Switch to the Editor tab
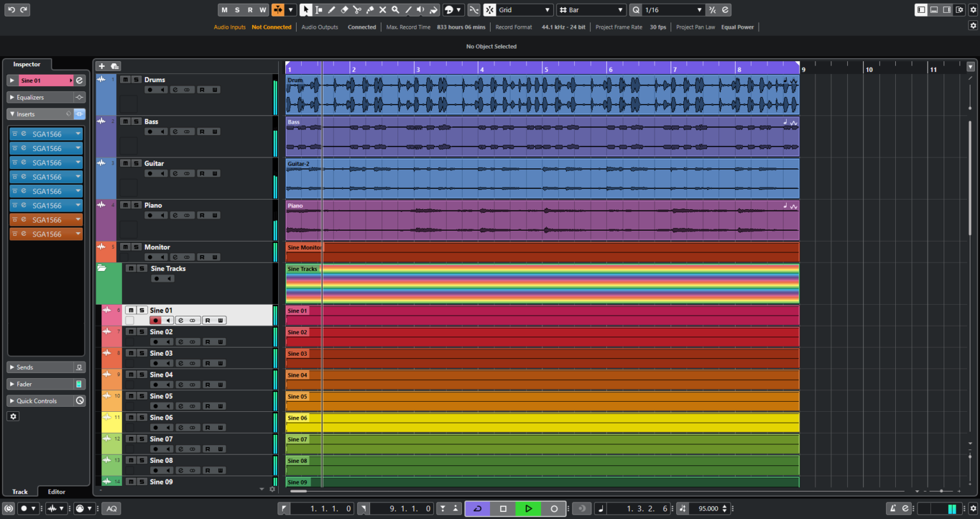Screen dimensions: 980x519 [56, 492]
